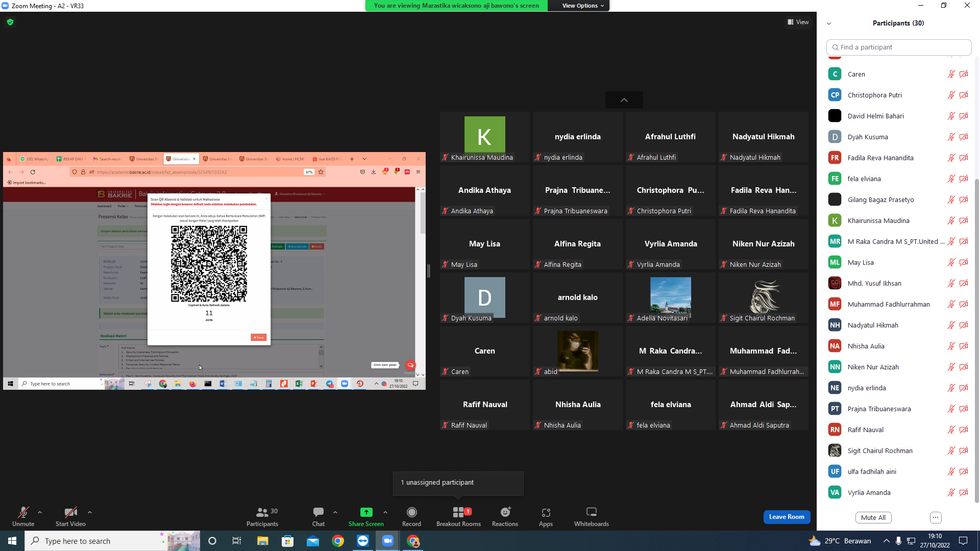Start your video
Viewport: 980px width, 551px height.
click(70, 516)
